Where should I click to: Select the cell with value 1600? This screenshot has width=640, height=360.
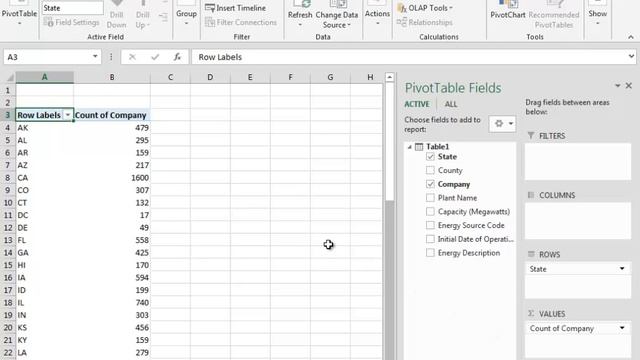pos(112,178)
